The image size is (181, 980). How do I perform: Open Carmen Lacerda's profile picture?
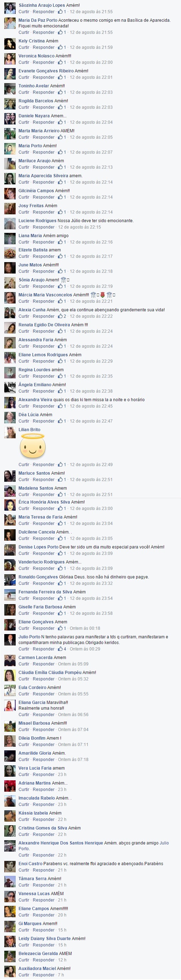click(10, 661)
